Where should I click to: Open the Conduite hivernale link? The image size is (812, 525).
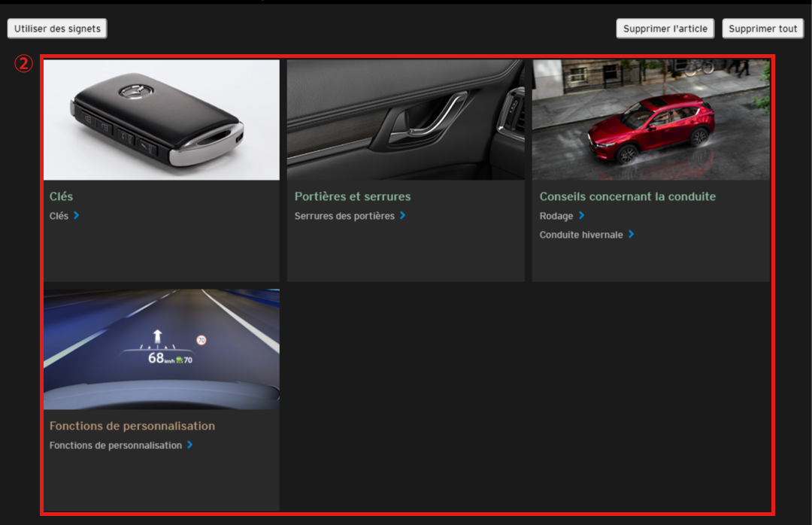click(581, 235)
